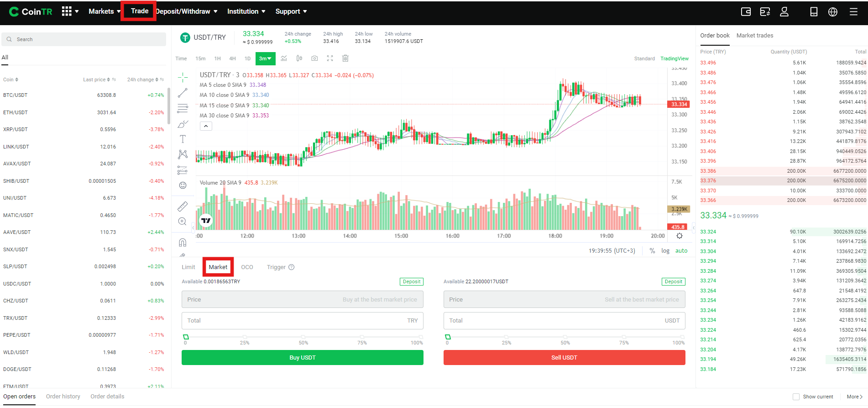Open the candlestick chart type icon
The image size is (868, 408).
click(x=299, y=58)
